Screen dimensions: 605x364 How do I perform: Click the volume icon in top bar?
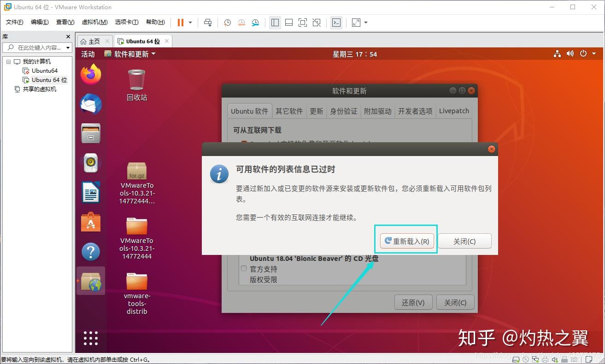[x=570, y=54]
